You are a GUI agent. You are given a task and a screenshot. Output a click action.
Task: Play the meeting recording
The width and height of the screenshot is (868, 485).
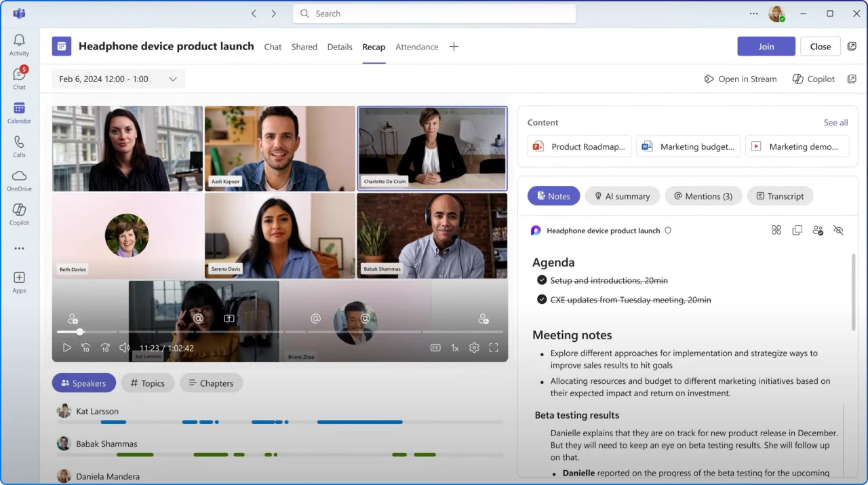coord(67,348)
